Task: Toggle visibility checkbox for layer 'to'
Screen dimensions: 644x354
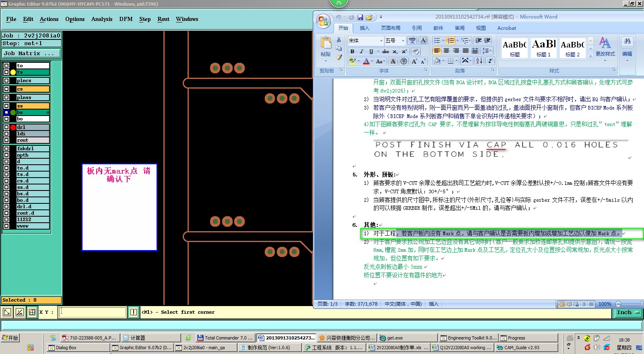Action: [x=6, y=66]
